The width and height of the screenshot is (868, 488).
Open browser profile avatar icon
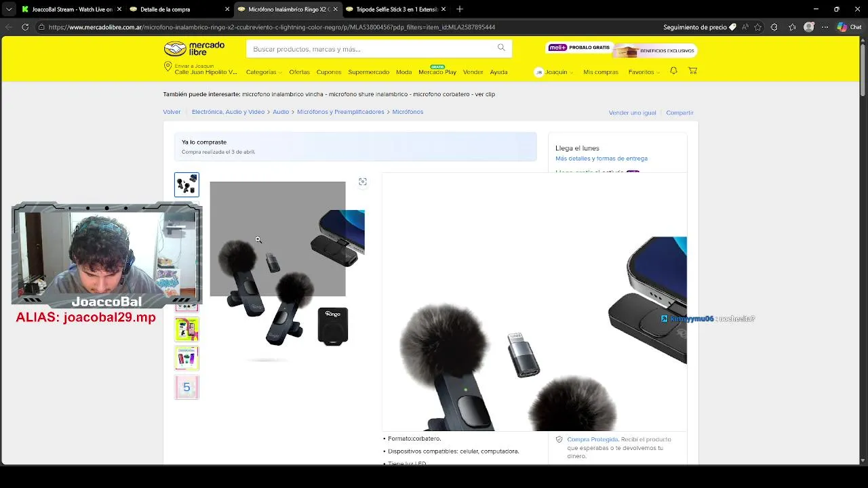[808, 27]
